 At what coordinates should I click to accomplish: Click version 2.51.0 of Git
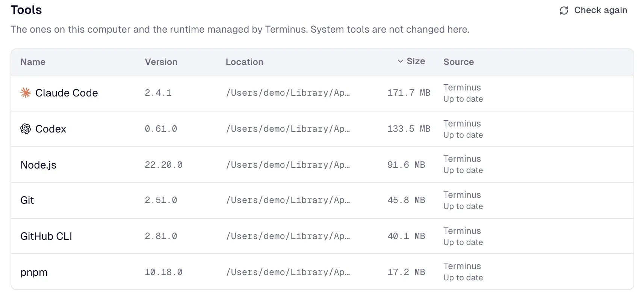click(161, 200)
